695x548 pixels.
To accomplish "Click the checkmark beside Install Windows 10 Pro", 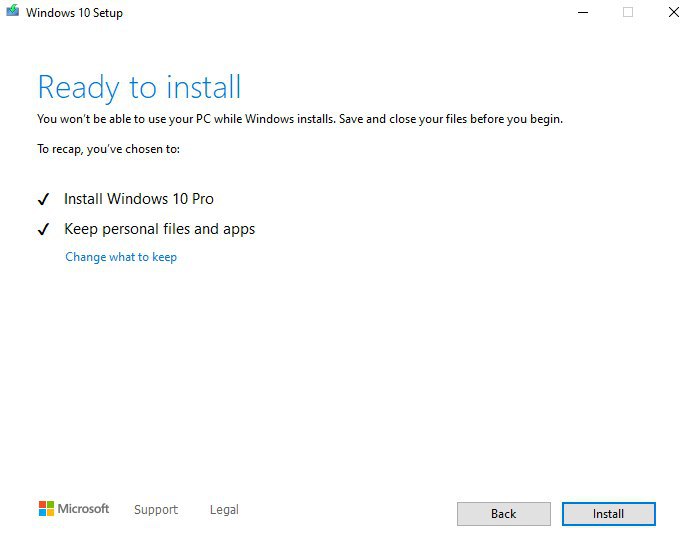I will pyautogui.click(x=43, y=199).
